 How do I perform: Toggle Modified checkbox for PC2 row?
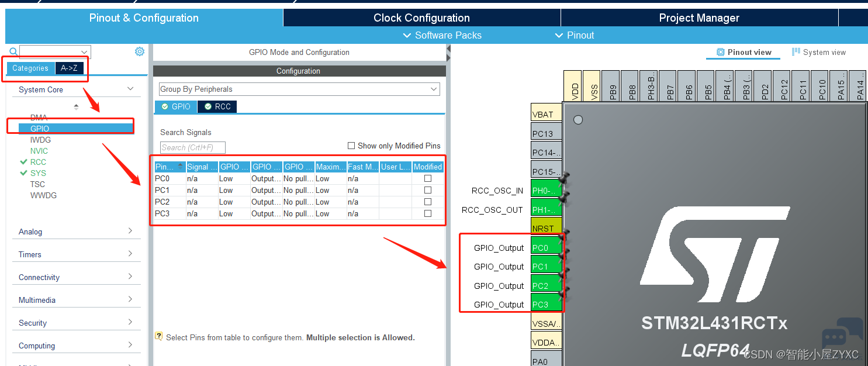(x=428, y=202)
